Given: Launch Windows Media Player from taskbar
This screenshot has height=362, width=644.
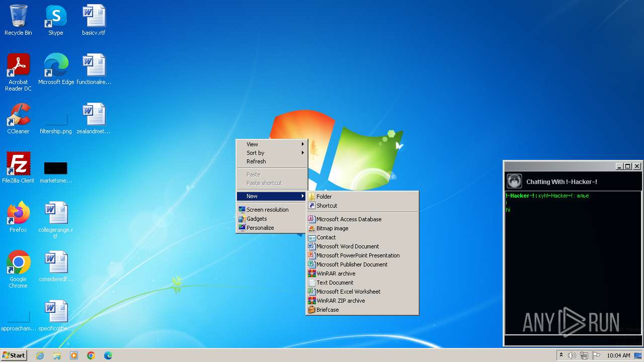Looking at the screenshot, I should [x=74, y=355].
